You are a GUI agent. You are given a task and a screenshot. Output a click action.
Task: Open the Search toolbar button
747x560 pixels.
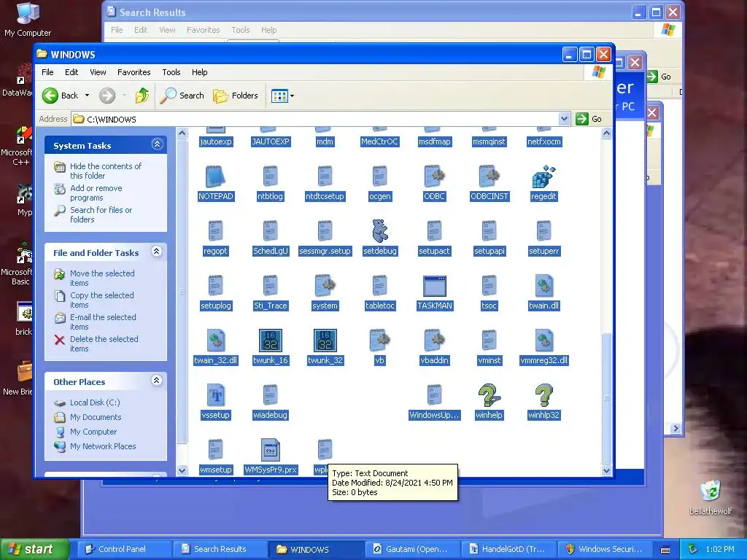pyautogui.click(x=182, y=96)
